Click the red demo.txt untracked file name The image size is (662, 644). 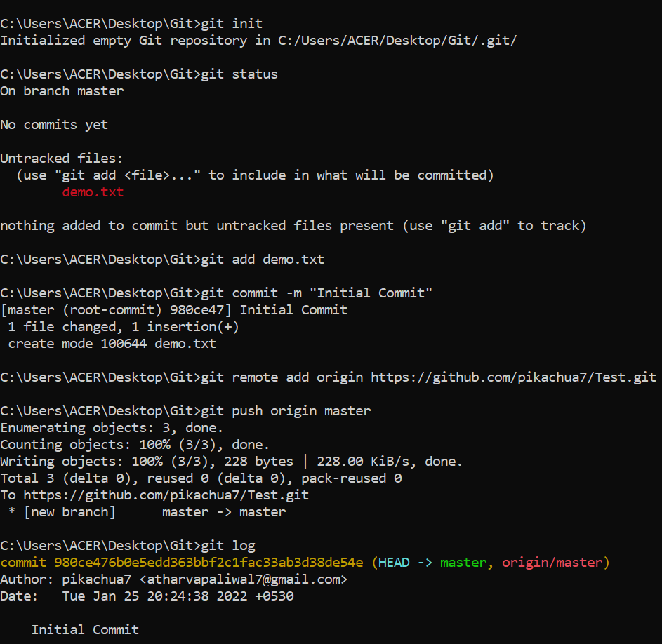(x=93, y=192)
